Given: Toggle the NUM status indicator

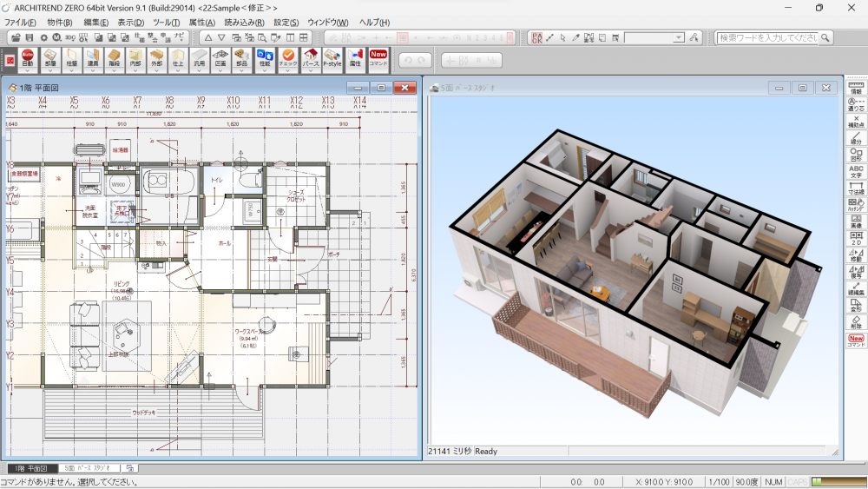Looking at the screenshot, I should 773,482.
